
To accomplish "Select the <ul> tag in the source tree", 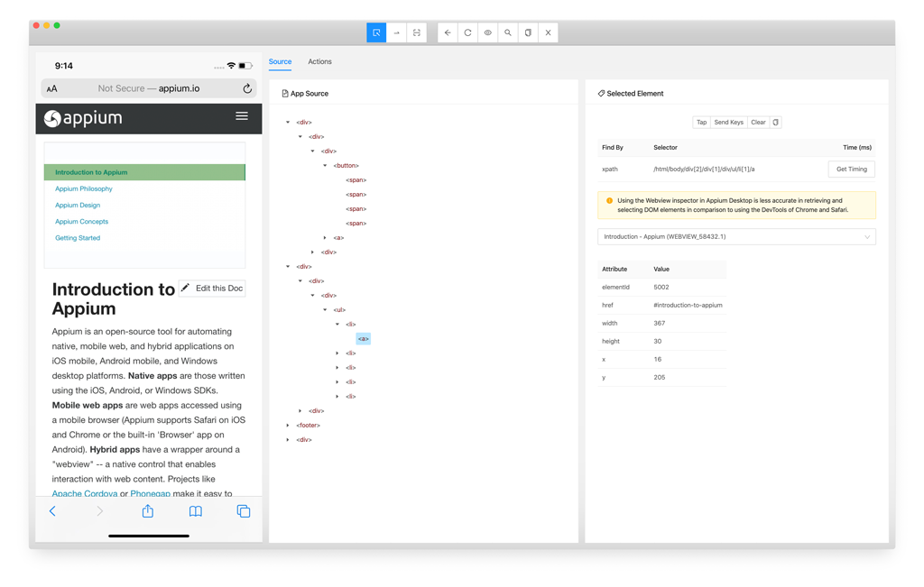I will pyautogui.click(x=339, y=309).
